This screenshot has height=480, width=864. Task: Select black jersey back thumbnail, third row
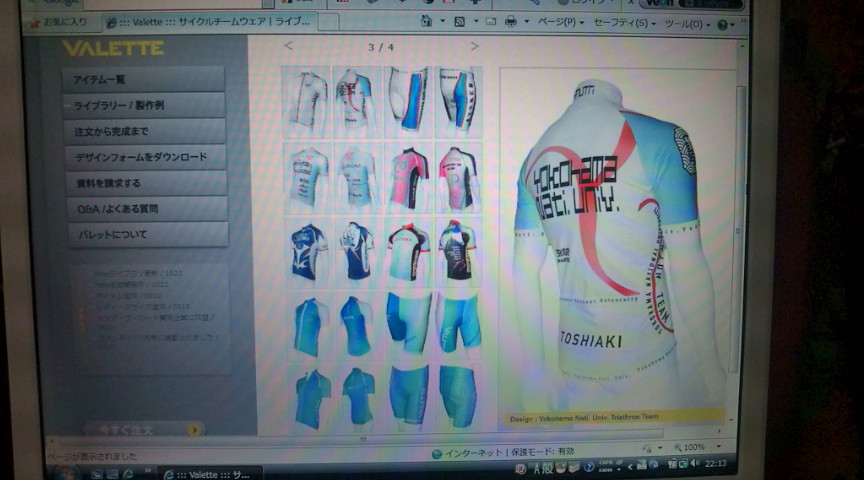[x=458, y=253]
